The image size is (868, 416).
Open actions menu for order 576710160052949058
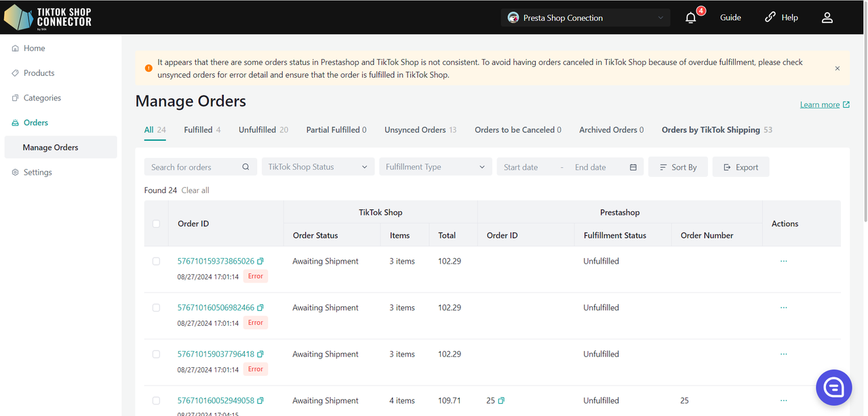pyautogui.click(x=784, y=400)
